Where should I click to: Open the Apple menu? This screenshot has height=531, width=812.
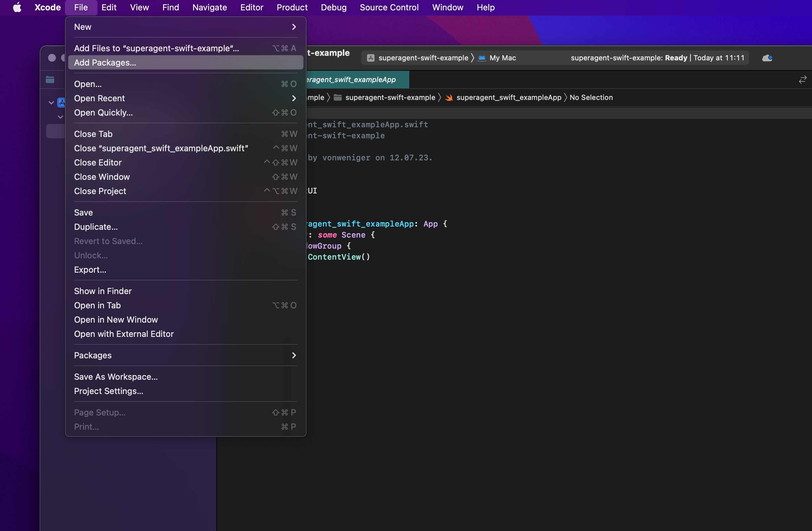click(x=17, y=7)
